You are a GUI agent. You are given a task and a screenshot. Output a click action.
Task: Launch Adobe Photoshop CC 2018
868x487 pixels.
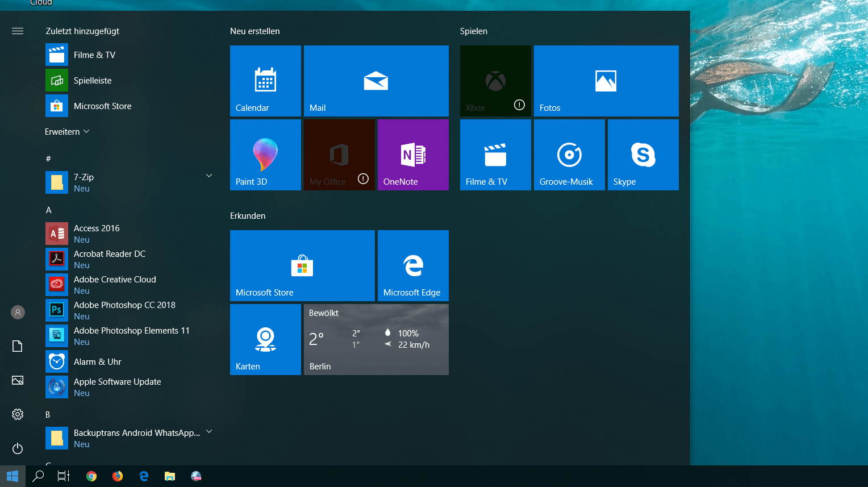pyautogui.click(x=131, y=311)
